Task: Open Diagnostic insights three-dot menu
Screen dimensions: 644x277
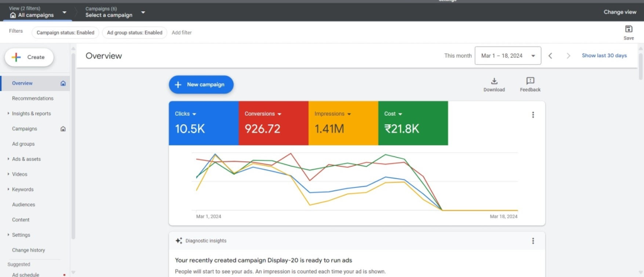Action: 533,241
